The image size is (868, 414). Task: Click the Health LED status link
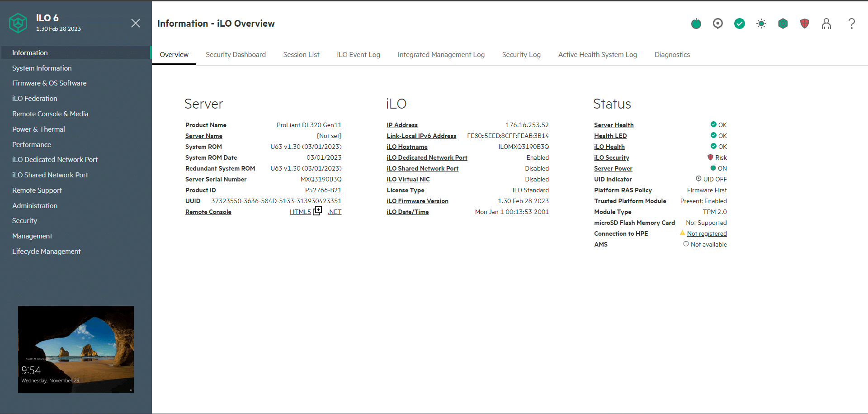click(x=610, y=136)
